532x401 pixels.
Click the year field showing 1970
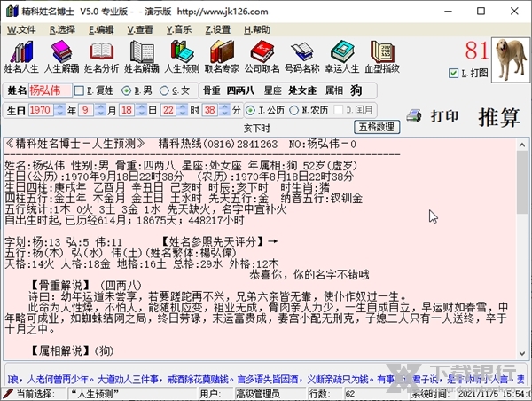point(42,110)
